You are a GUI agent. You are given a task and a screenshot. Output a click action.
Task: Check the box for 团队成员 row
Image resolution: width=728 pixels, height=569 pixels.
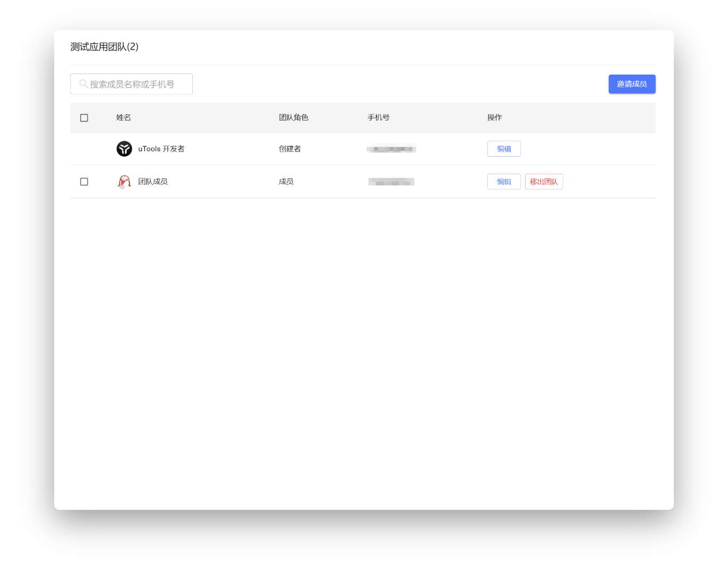pos(84,182)
